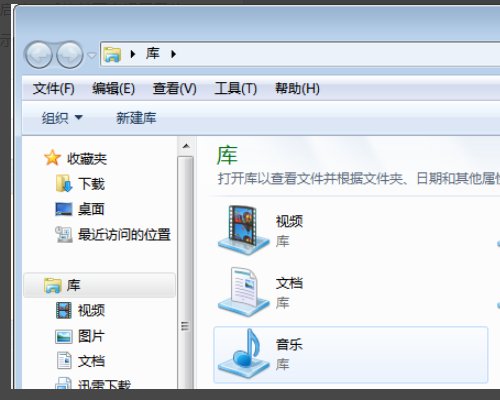Select 下载 in favorites list
The image size is (500, 400).
pos(91,184)
